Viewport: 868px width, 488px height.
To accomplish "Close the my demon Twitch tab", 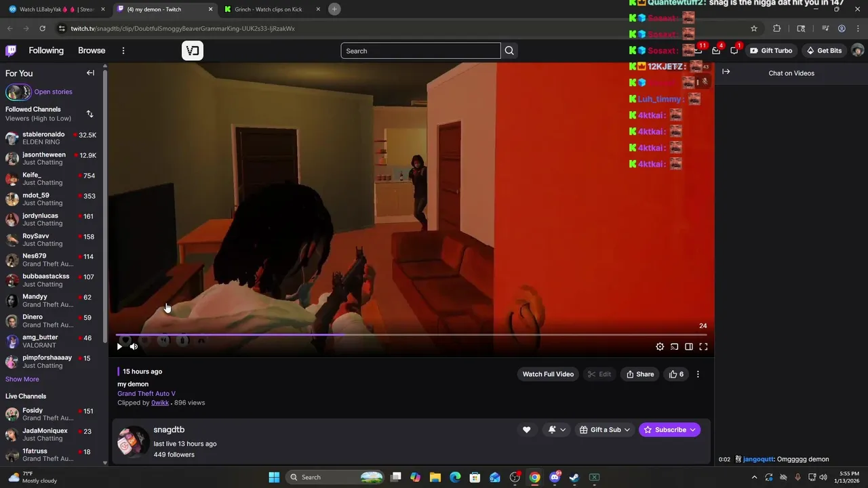I will (210, 9).
